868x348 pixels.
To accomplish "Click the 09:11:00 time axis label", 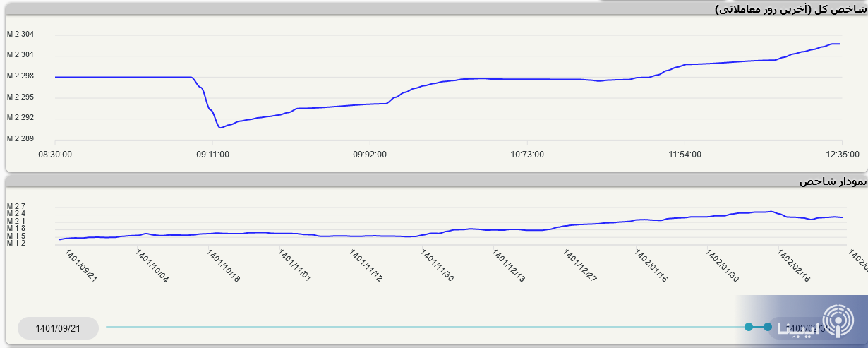I will pyautogui.click(x=212, y=153).
